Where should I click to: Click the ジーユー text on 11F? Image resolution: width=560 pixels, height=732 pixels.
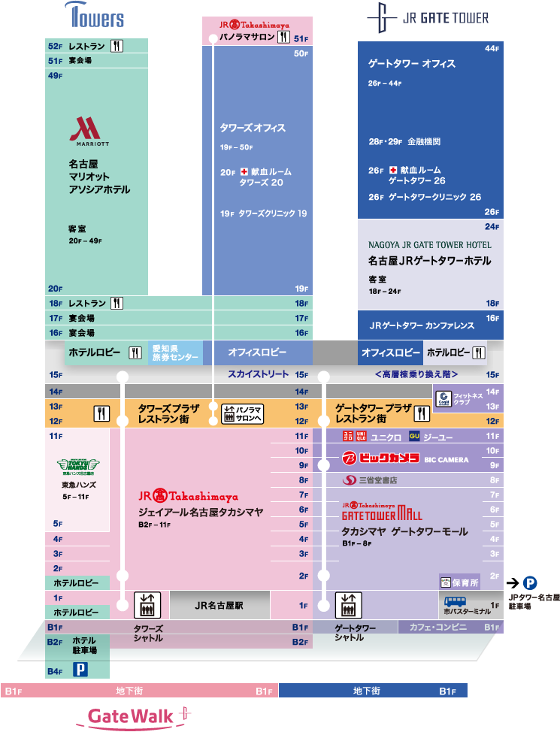[x=437, y=437]
